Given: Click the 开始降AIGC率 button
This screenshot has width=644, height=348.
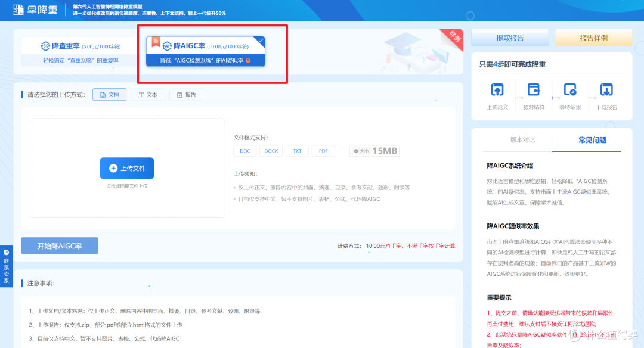Looking at the screenshot, I should tap(60, 246).
